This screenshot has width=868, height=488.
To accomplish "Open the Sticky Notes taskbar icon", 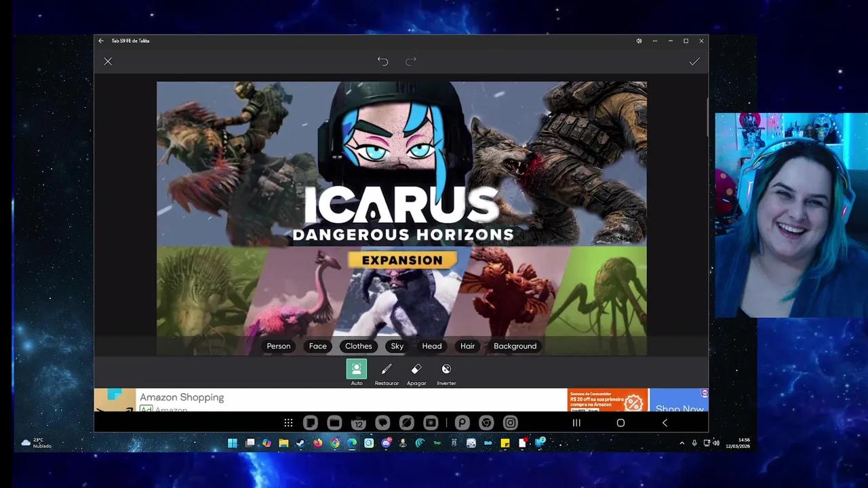I will pos(505,443).
